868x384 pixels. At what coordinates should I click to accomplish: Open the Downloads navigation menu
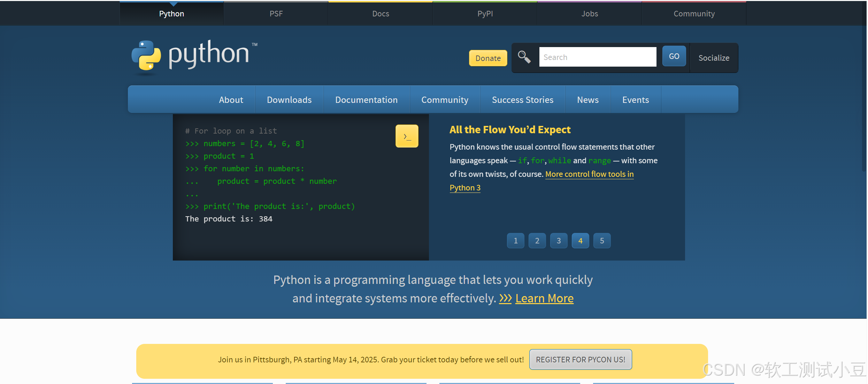pos(289,100)
